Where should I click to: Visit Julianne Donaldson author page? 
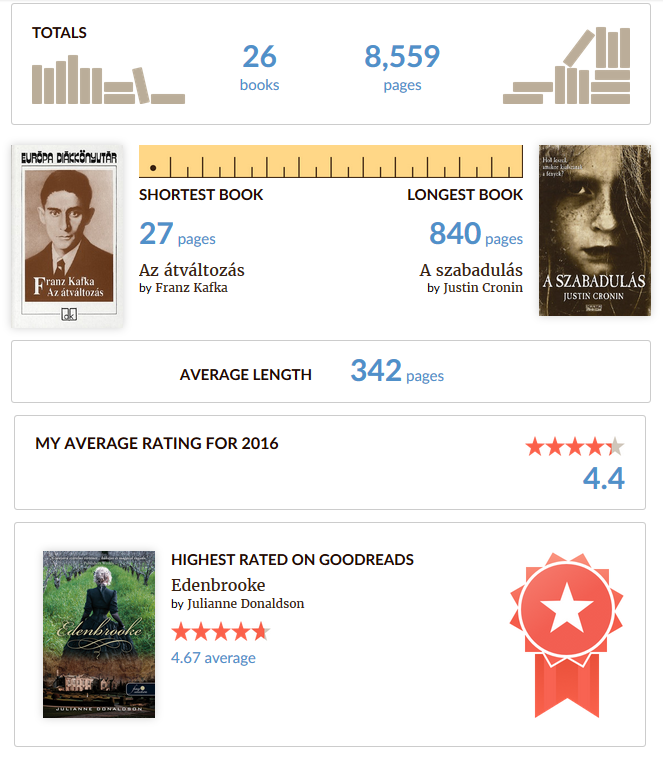246,604
